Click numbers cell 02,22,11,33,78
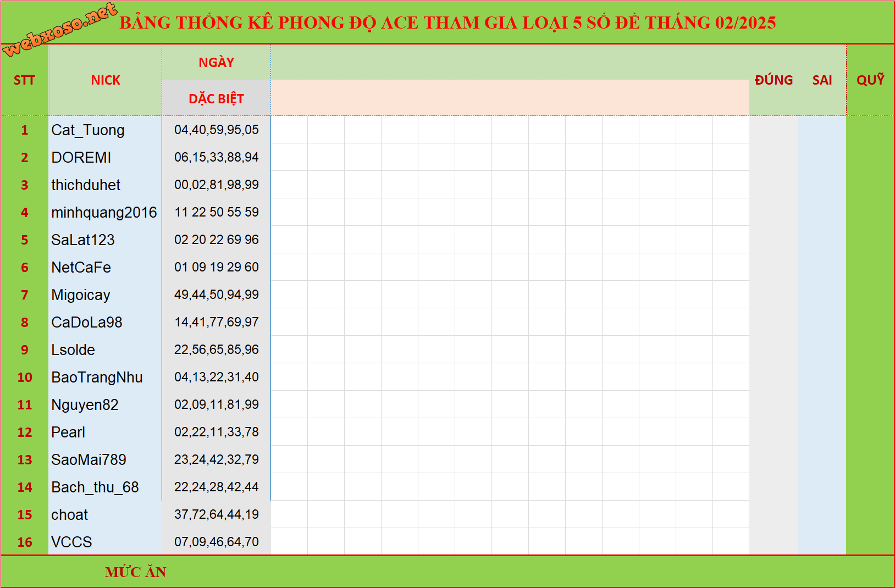 point(216,432)
